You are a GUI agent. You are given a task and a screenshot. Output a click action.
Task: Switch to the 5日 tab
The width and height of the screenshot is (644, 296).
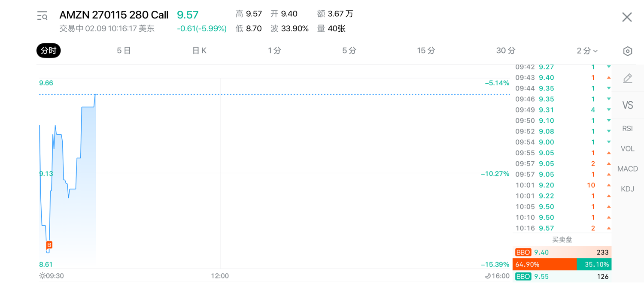[x=124, y=51]
